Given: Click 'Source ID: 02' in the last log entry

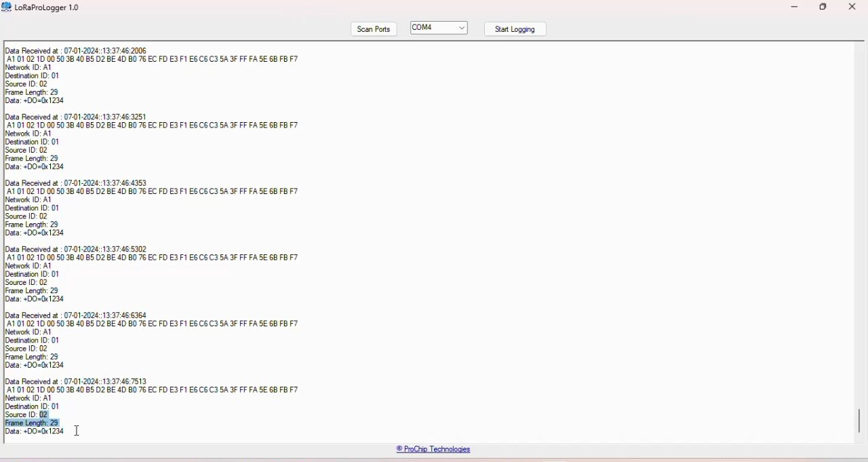Looking at the screenshot, I should coord(26,415).
